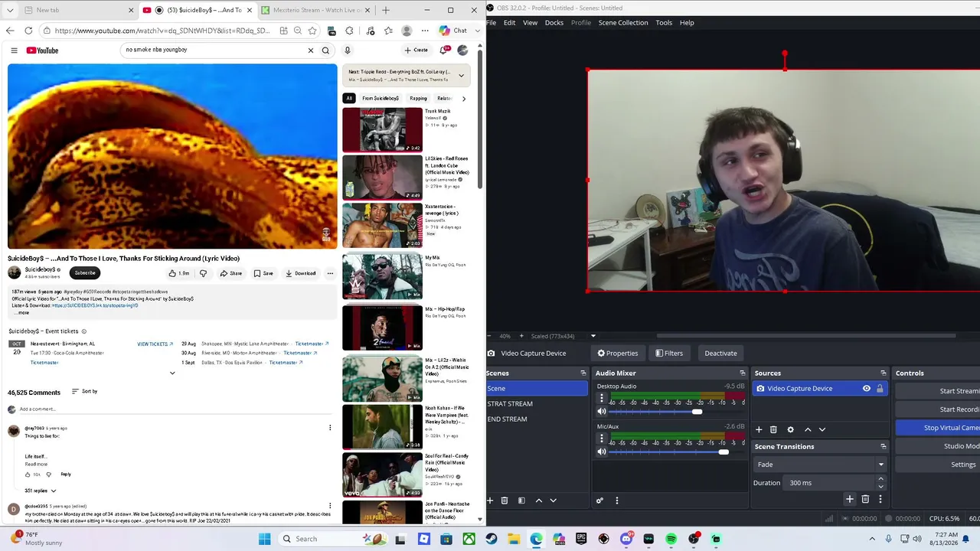This screenshot has width=980, height=551.
Task: Open the Scene Collection menu in OBS
Action: point(623,23)
